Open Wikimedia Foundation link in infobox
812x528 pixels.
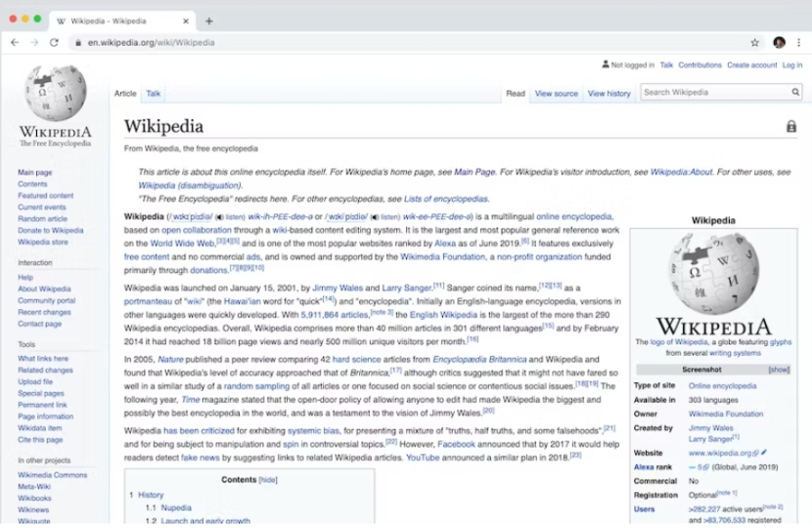[x=726, y=415]
